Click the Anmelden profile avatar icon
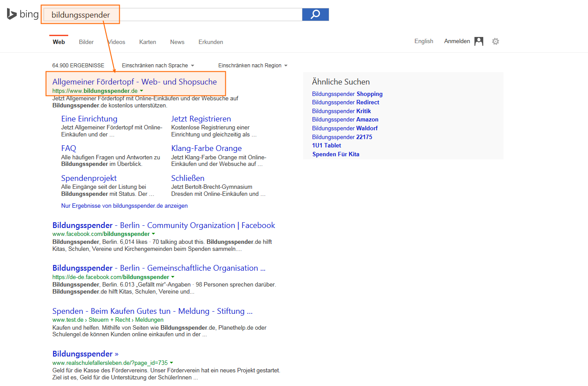The width and height of the screenshot is (588, 386). pyautogui.click(x=479, y=41)
